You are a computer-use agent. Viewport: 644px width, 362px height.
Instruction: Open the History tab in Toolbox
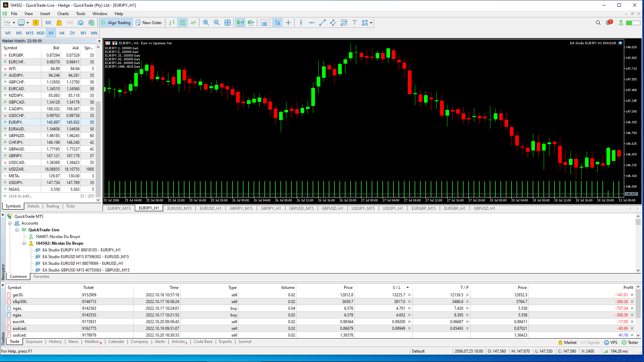point(55,342)
